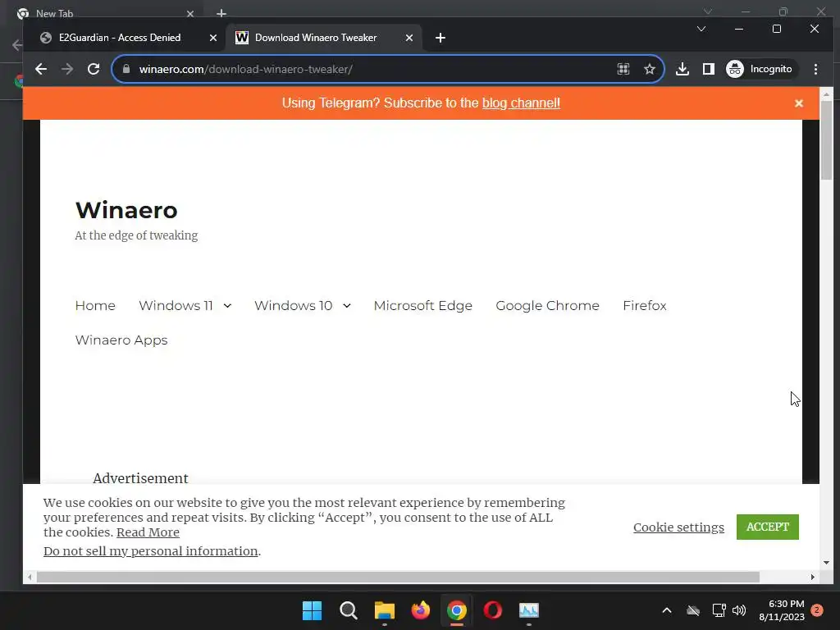
Task: Click the horizontal scrollbar left arrow
Action: click(29, 577)
